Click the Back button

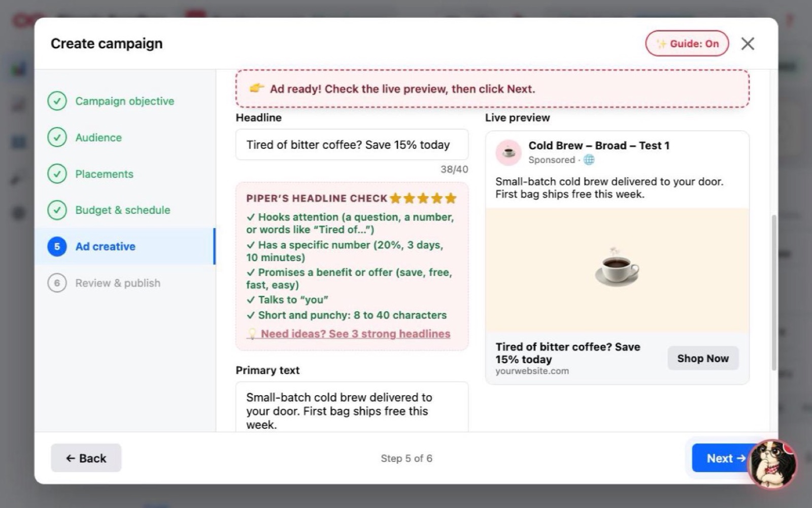pos(86,458)
